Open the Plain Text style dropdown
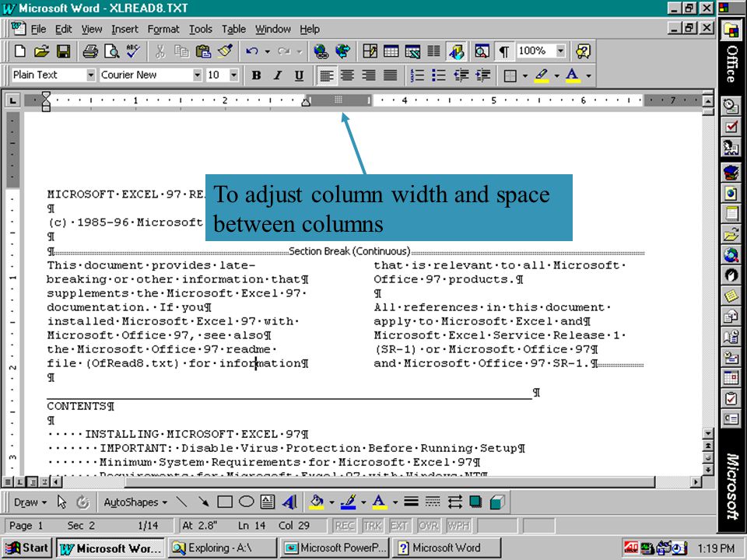 tap(91, 75)
